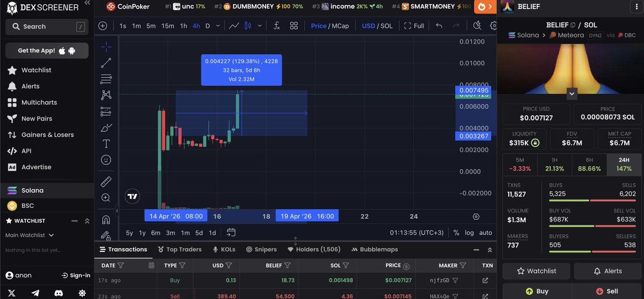
Task: Click the red Sell button
Action: [x=606, y=291]
